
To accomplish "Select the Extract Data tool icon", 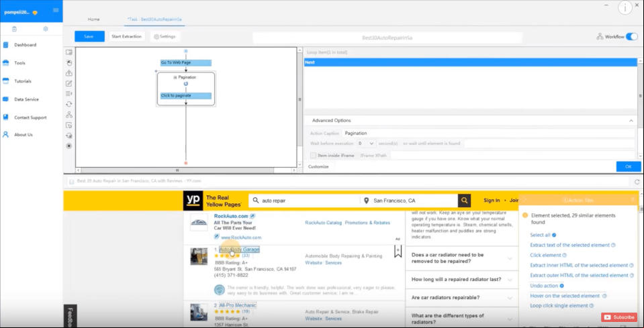I will (69, 73).
